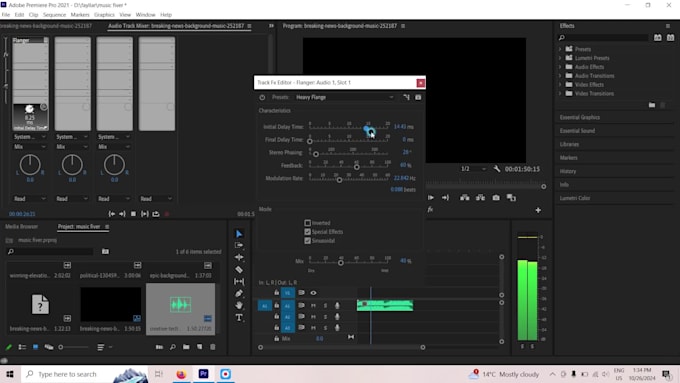The width and height of the screenshot is (680, 383).
Task: Select the Ripple Edit tool
Action: 239,257
